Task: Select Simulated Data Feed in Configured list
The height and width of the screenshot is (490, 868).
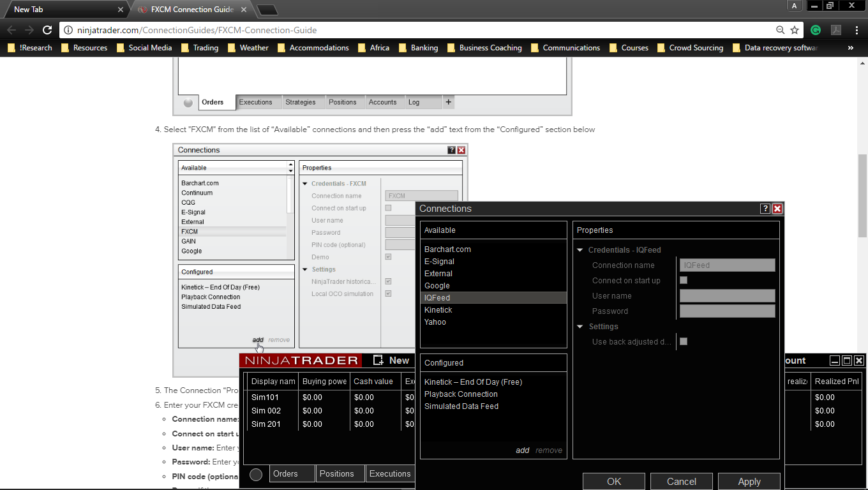Action: coord(493,406)
